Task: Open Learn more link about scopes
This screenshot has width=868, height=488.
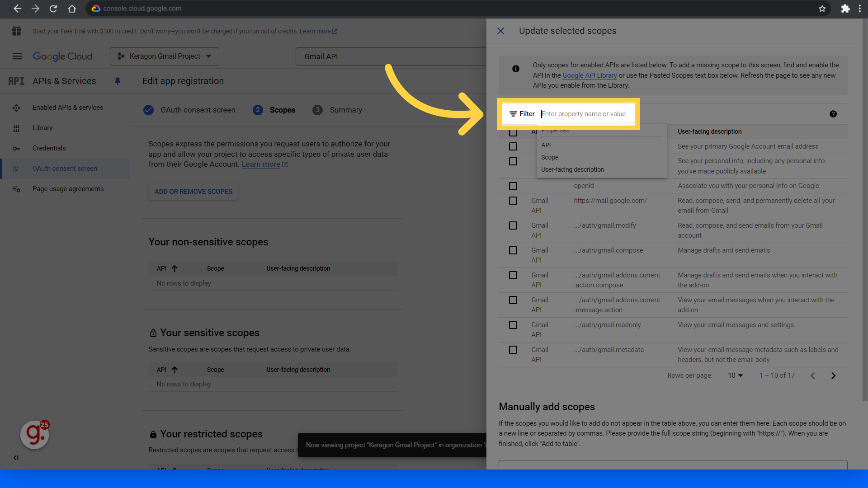Action: tap(264, 164)
